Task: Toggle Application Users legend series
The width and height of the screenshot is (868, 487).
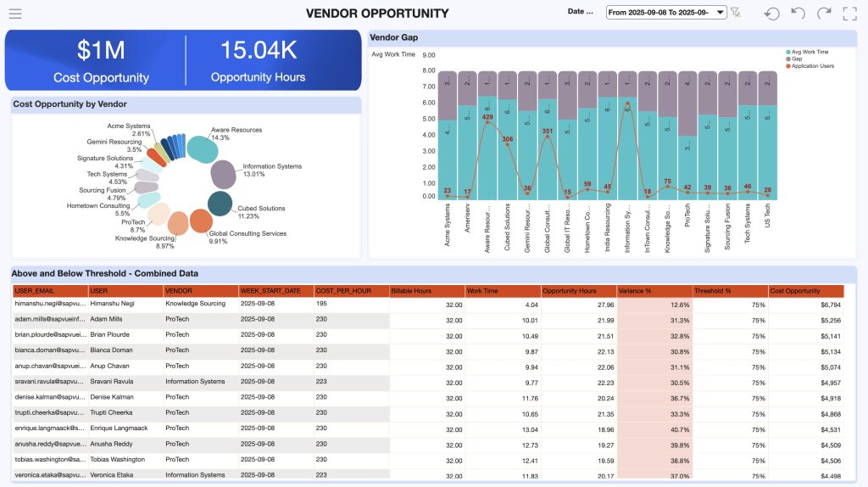Action: pyautogui.click(x=814, y=65)
